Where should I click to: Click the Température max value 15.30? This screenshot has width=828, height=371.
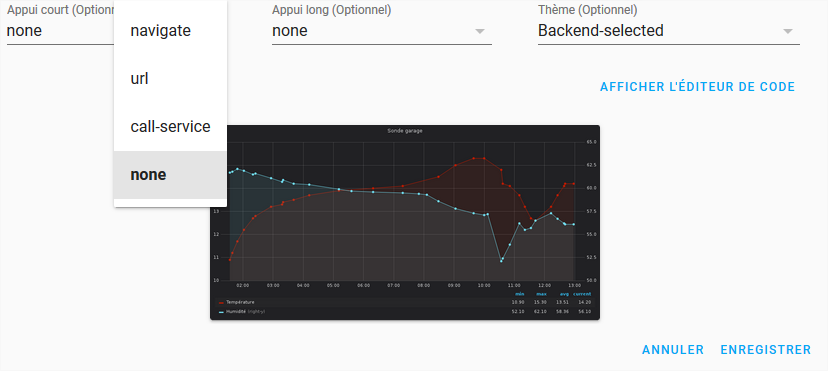pyautogui.click(x=541, y=302)
